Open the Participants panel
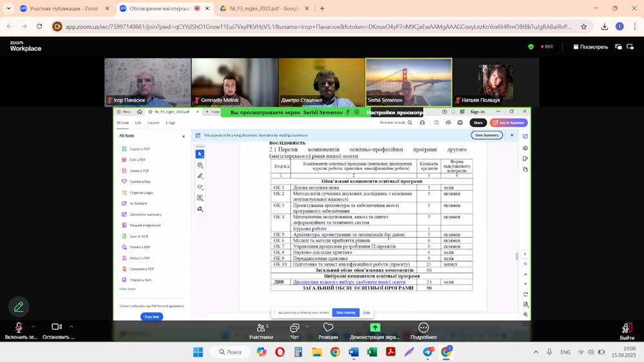Viewport: 644px width, 362px height. pos(261,328)
